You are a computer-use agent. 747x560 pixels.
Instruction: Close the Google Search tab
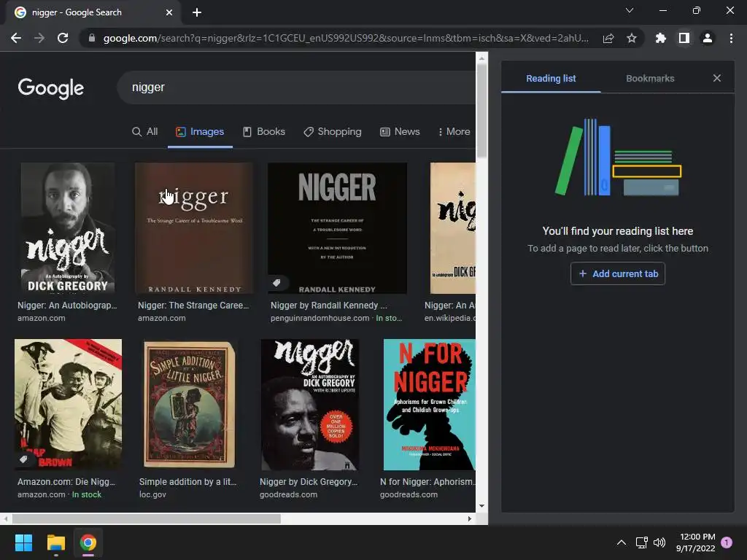click(169, 12)
